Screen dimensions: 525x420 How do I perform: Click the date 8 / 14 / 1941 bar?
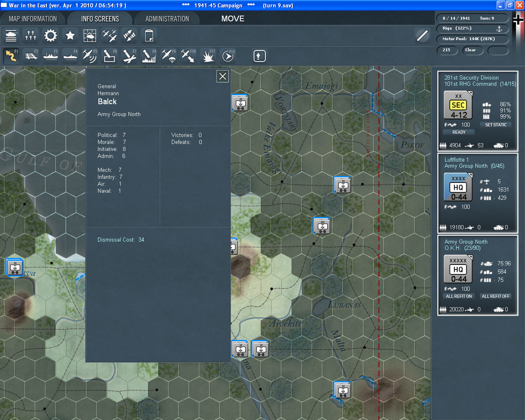[472, 18]
